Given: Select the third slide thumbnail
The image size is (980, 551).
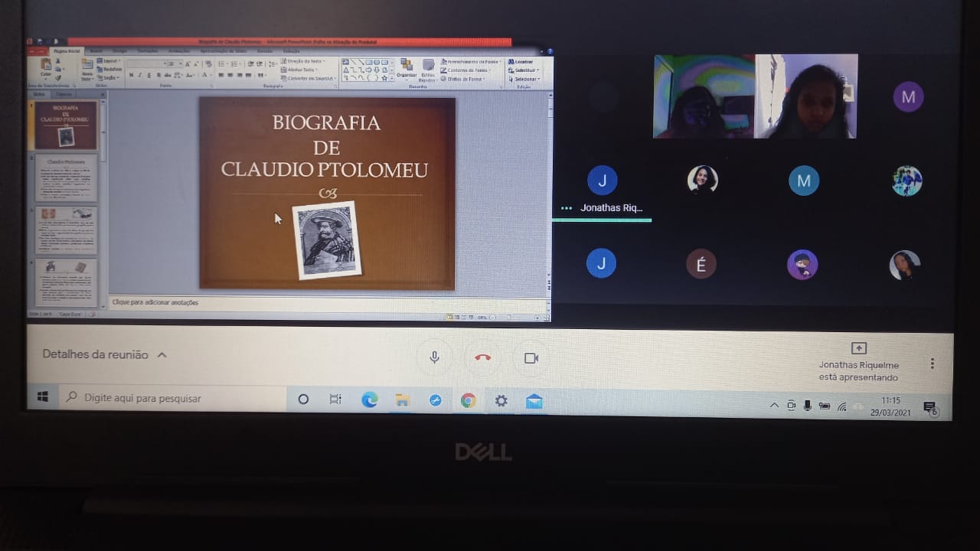Looking at the screenshot, I should [x=67, y=230].
